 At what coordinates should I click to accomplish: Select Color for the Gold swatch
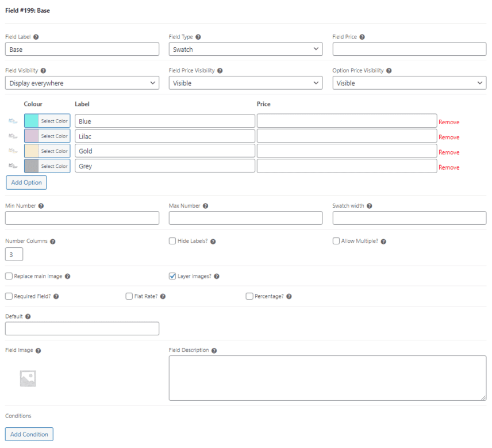coord(55,151)
